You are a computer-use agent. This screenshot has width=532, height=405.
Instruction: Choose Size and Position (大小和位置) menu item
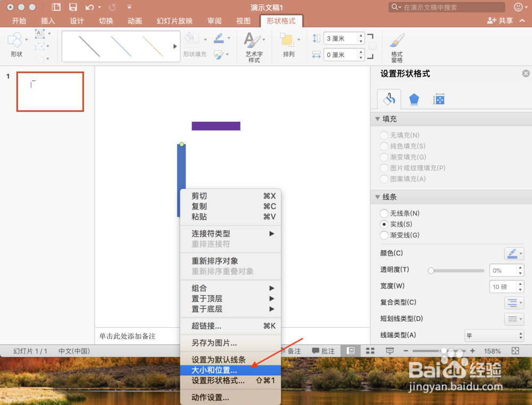click(230, 370)
